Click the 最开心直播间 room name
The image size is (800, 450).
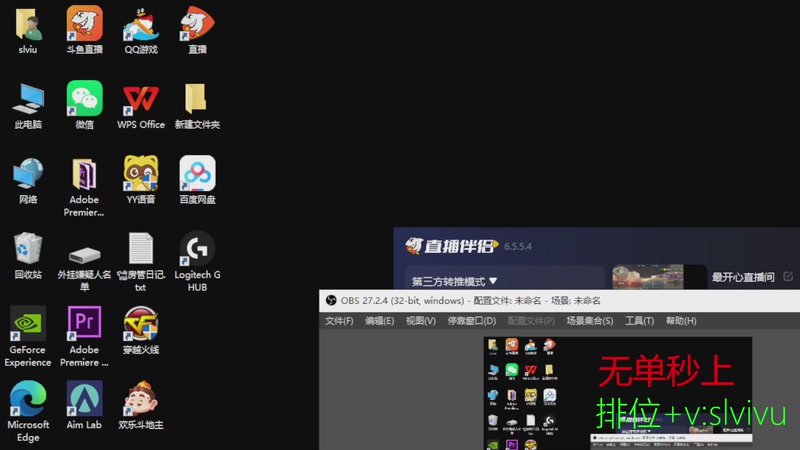(x=743, y=277)
